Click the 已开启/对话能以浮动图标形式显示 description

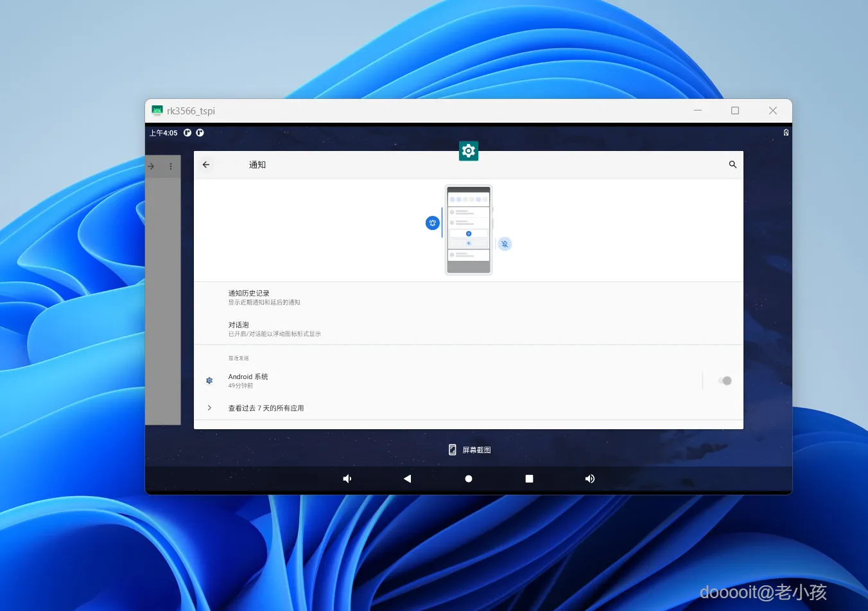(x=274, y=334)
